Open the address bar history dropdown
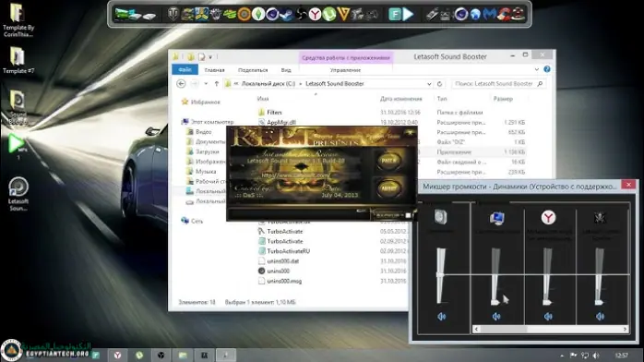 (x=429, y=84)
